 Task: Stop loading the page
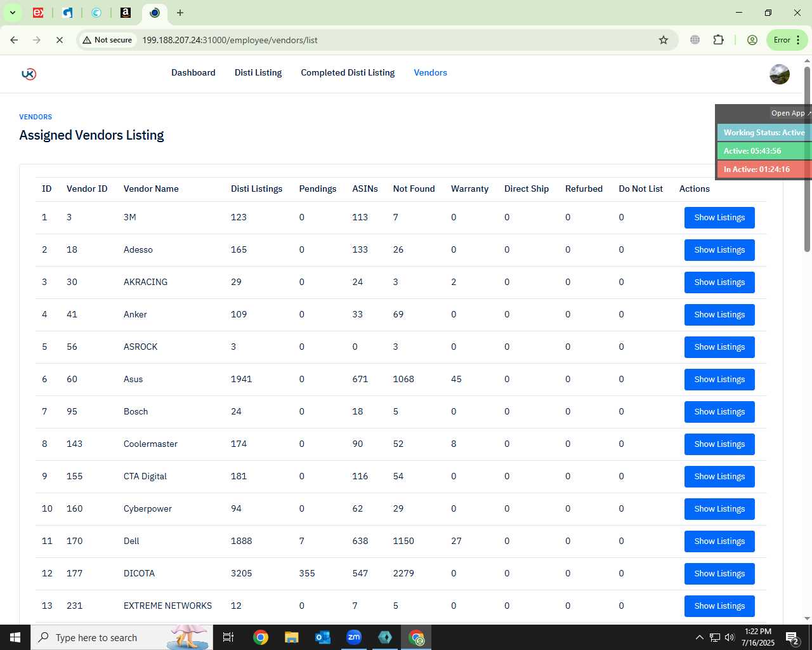click(59, 40)
